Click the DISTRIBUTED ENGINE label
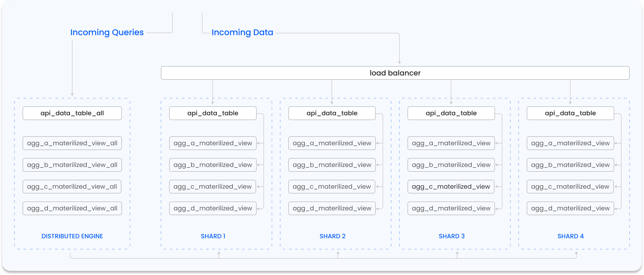 pyautogui.click(x=72, y=236)
